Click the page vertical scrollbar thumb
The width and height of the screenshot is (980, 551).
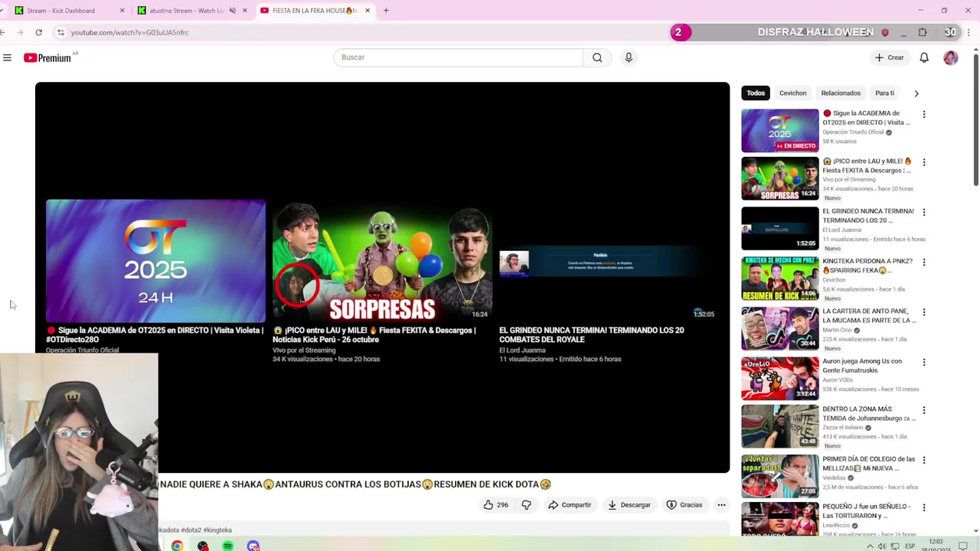[x=975, y=119]
